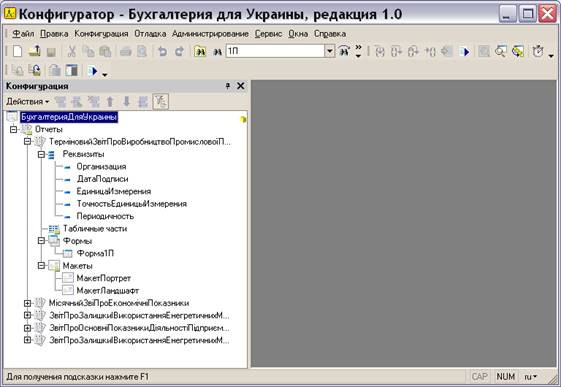Select the Организация attribute

101,167
